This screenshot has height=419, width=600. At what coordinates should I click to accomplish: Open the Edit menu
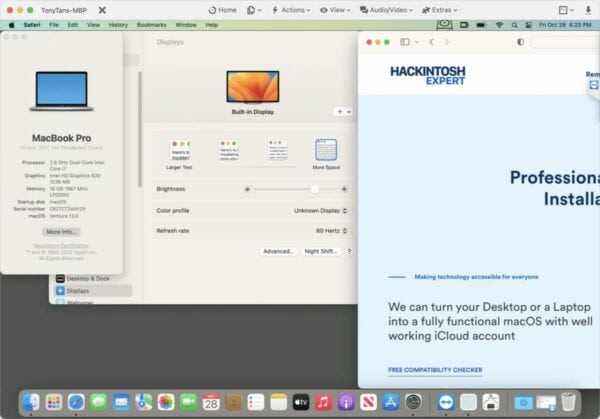73,25
